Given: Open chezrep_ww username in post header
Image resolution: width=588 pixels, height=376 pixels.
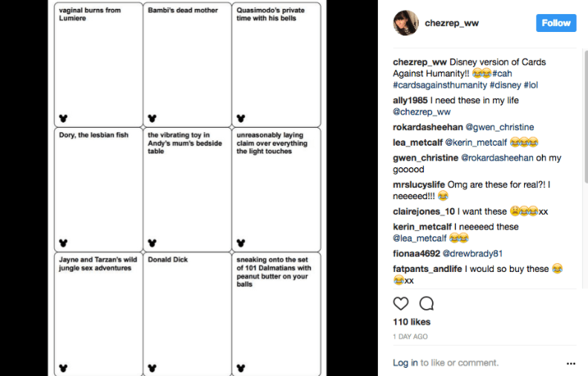Looking at the screenshot, I should [451, 23].
